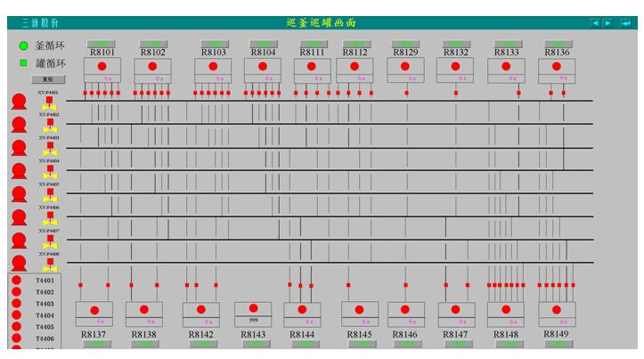
Task: Select the green 釜循环 circle indicator
Action: click(x=23, y=45)
